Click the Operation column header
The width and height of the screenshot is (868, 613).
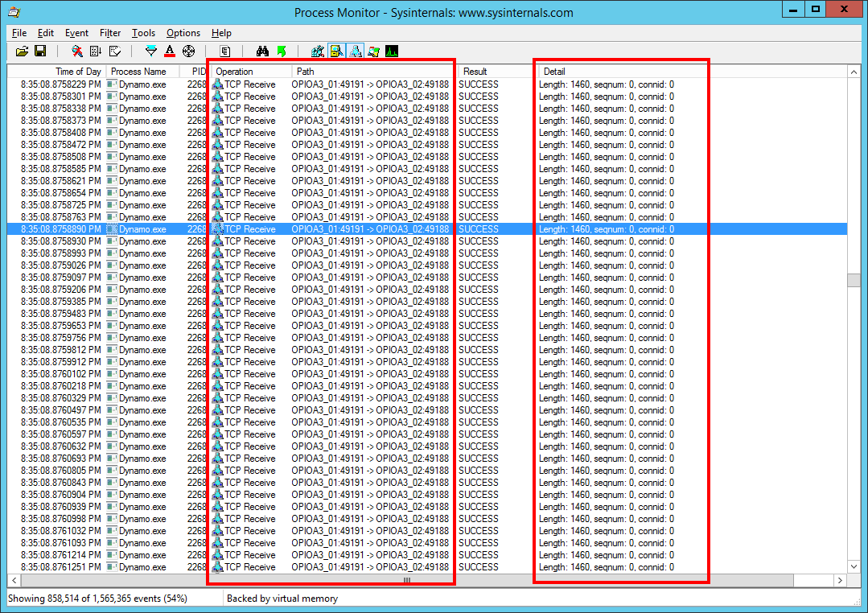pyautogui.click(x=251, y=72)
